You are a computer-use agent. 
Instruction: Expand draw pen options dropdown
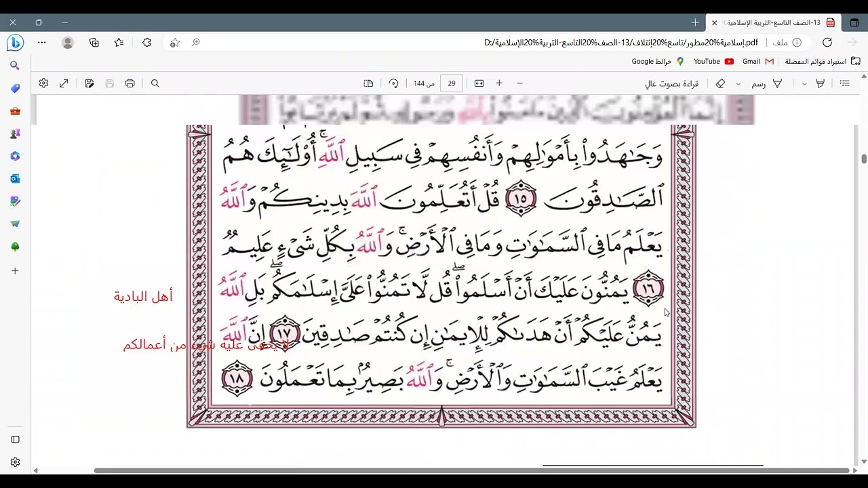coord(738,84)
